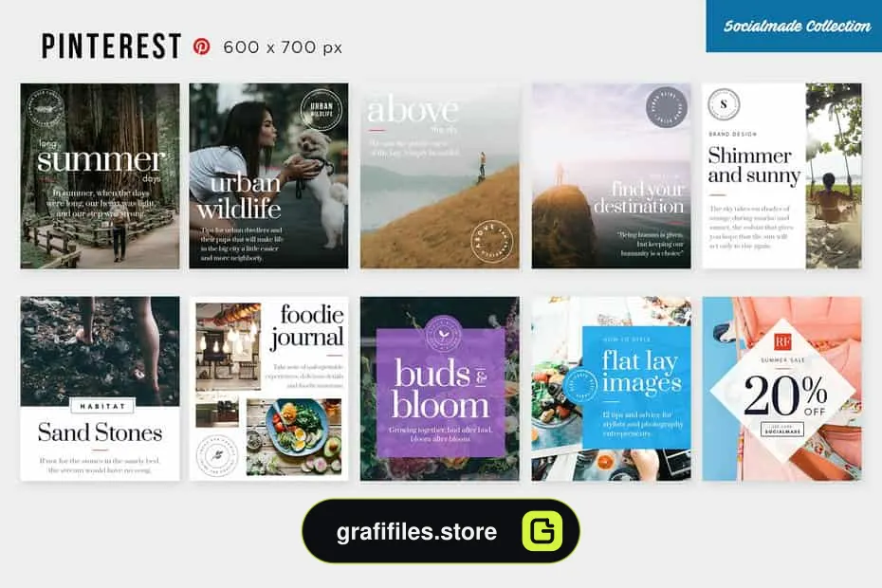The width and height of the screenshot is (882, 588).
Task: Select the purple 'buds & bloom' template
Action: [x=440, y=389]
